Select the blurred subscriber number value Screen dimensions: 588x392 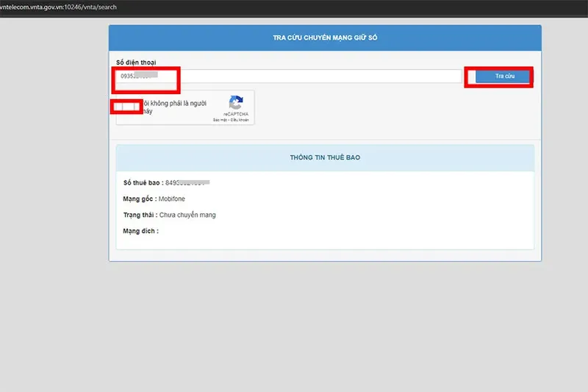click(187, 182)
